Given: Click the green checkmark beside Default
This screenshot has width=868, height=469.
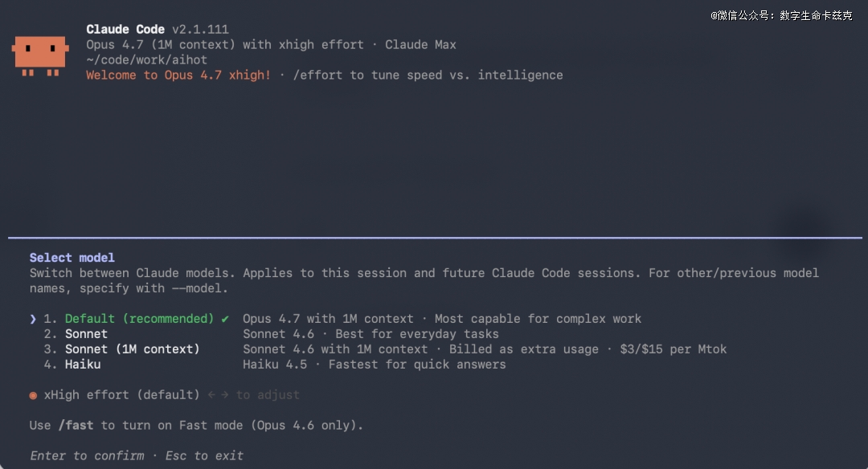Looking at the screenshot, I should coord(225,319).
